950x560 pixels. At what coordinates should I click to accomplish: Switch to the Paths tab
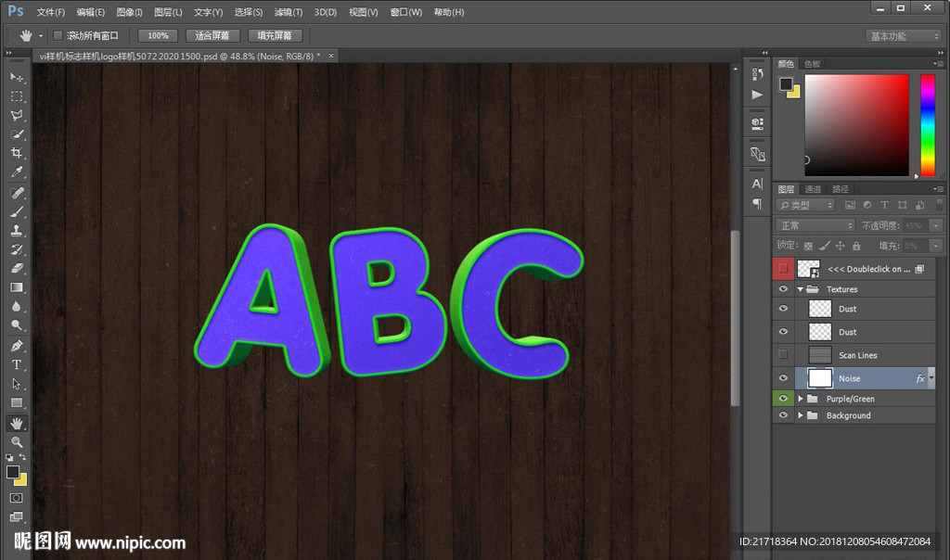tap(840, 189)
